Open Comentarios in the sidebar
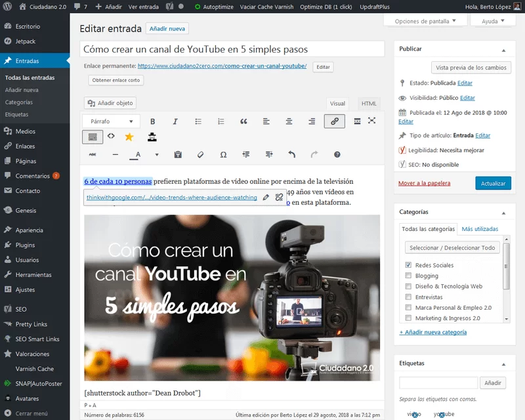 (x=32, y=176)
